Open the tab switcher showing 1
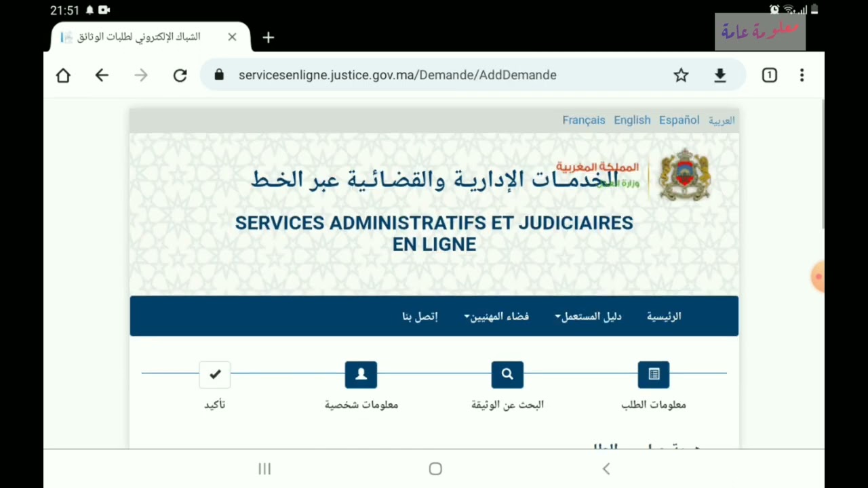Viewport: 868px width, 488px height. point(769,75)
